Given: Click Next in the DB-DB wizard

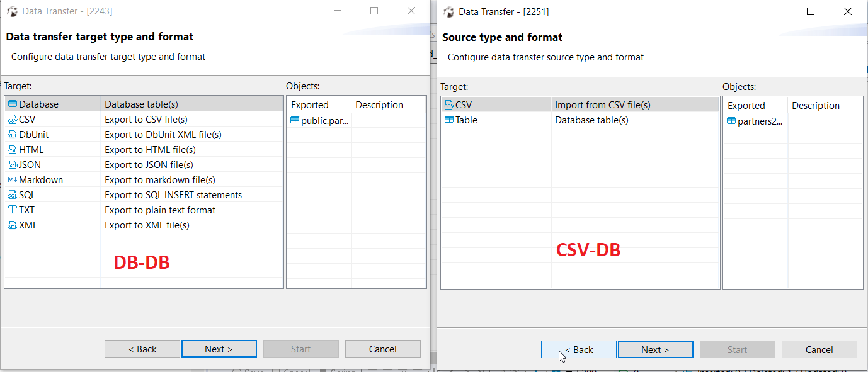Looking at the screenshot, I should click(219, 348).
